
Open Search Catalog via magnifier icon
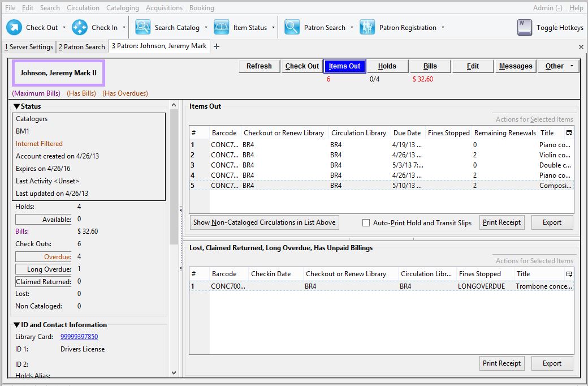click(x=142, y=27)
